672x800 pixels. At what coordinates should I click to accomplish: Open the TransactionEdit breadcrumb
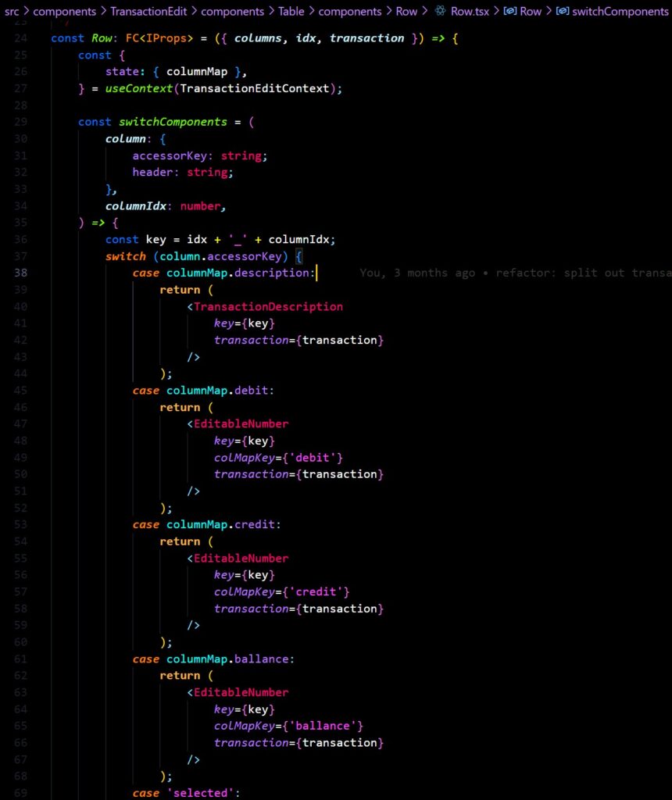coord(148,11)
